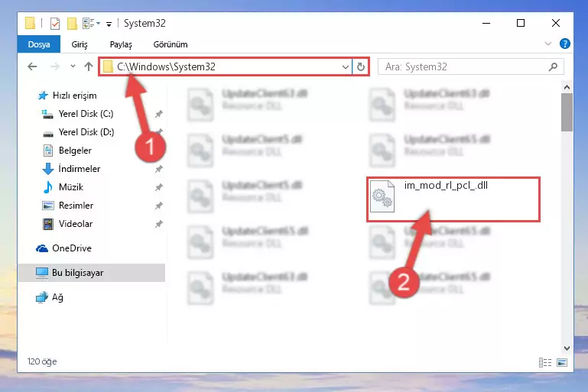The height and width of the screenshot is (392, 588).
Task: Click the pin icon beside İndirmeler
Action: pyautogui.click(x=159, y=169)
